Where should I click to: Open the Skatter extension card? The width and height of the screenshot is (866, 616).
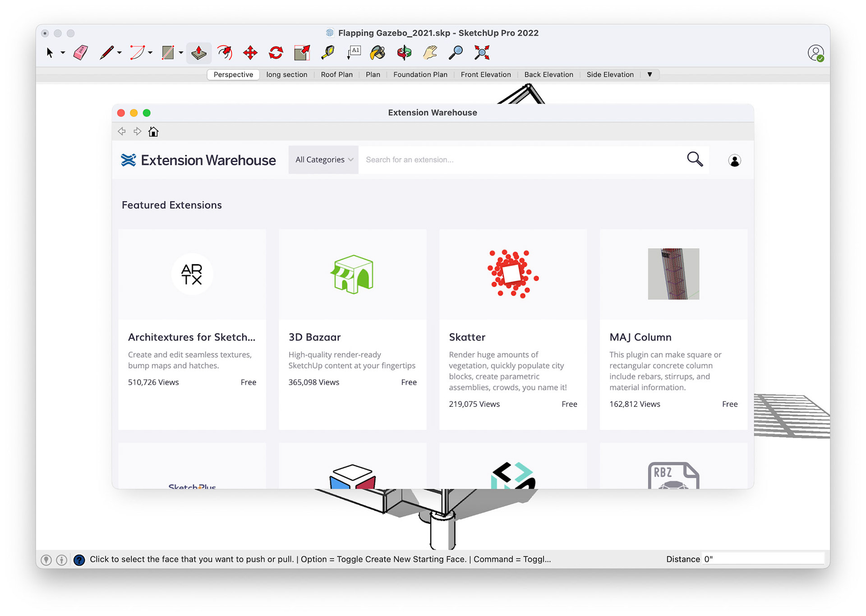[513, 329]
